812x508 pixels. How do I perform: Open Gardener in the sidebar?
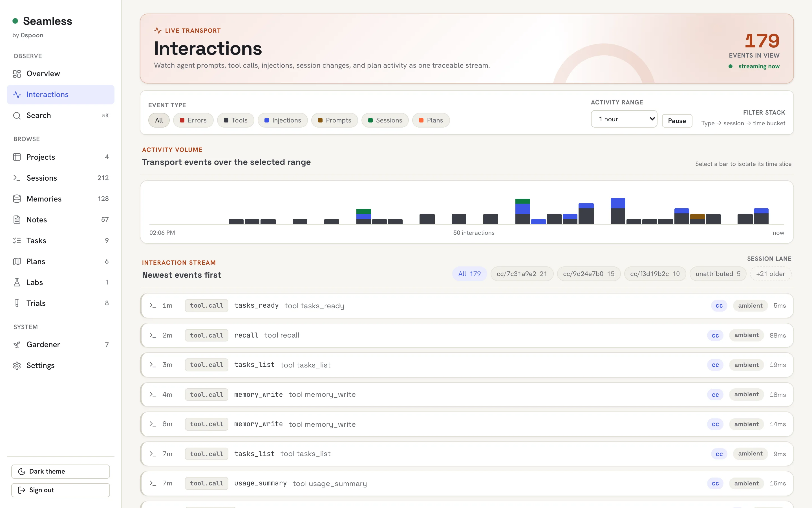(60, 344)
